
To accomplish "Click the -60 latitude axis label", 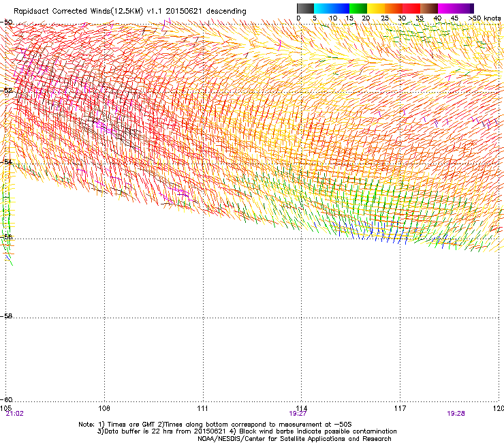I will [x=6, y=399].
